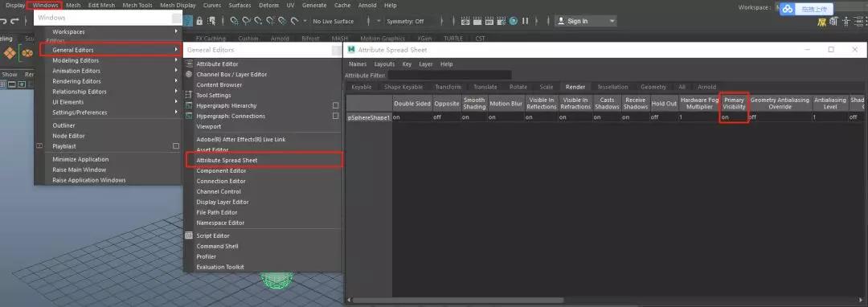
Task: Click the orange soccer-ball shelf icon
Action: tap(27, 53)
